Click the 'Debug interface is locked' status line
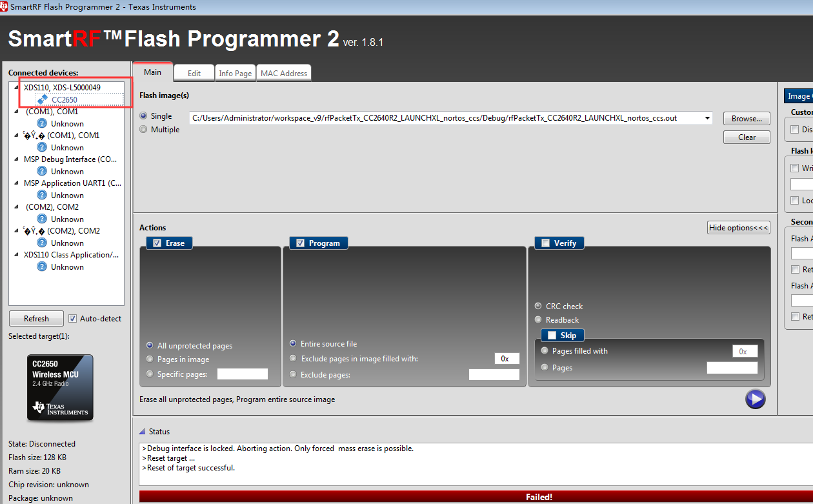The width and height of the screenshot is (813, 504). tap(277, 449)
